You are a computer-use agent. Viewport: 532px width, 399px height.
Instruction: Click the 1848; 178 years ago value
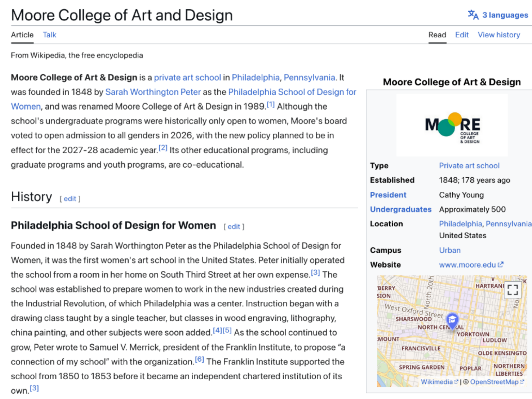click(x=474, y=180)
